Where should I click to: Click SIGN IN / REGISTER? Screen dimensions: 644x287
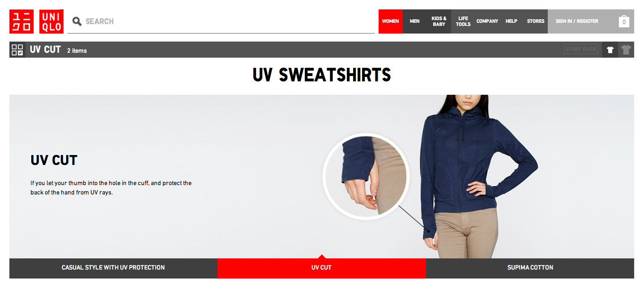tap(577, 21)
